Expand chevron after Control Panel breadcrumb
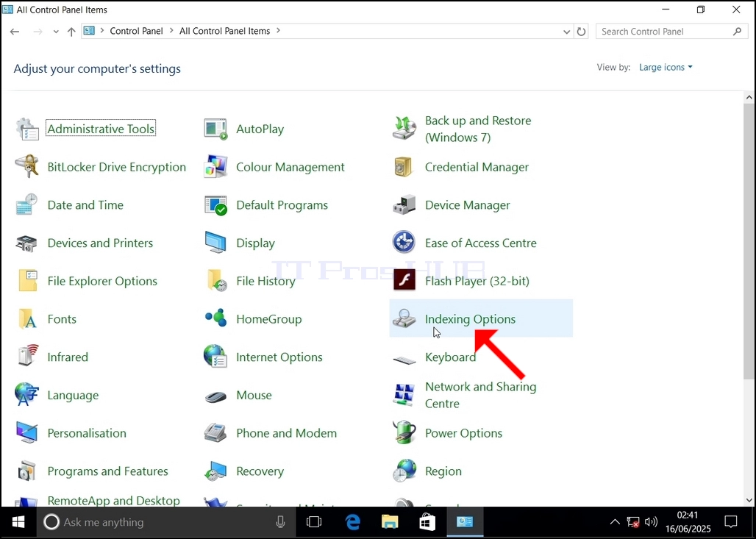 pos(171,31)
